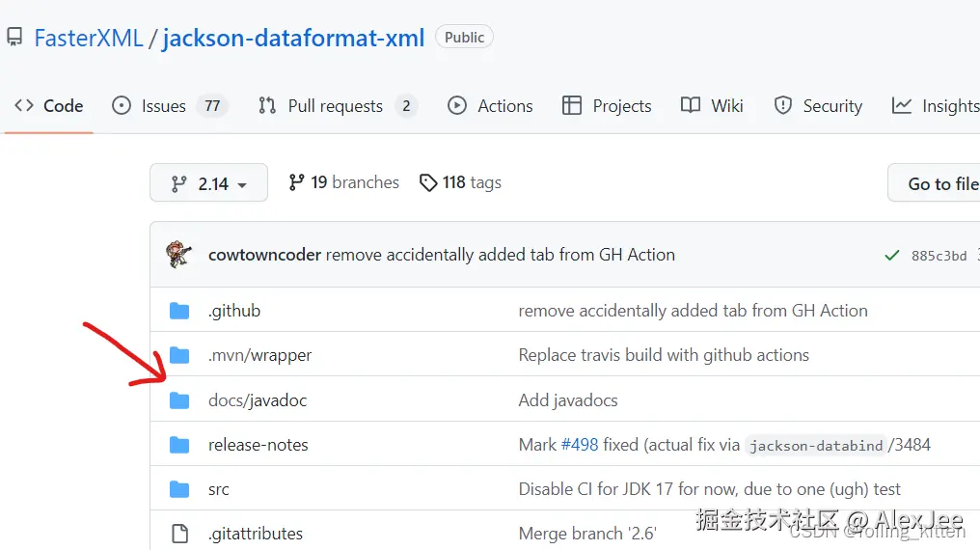
Task: Click the .github folder icon
Action: (179, 311)
